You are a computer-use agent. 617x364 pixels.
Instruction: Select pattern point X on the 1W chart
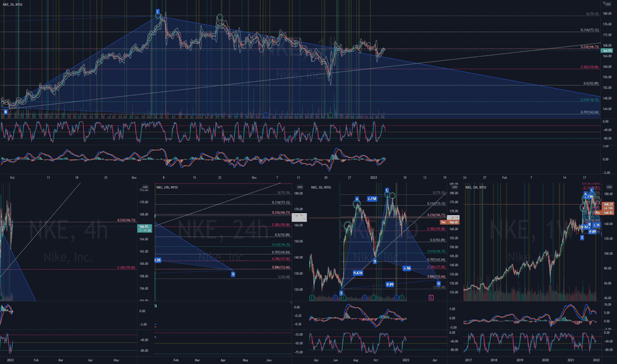click(582, 238)
